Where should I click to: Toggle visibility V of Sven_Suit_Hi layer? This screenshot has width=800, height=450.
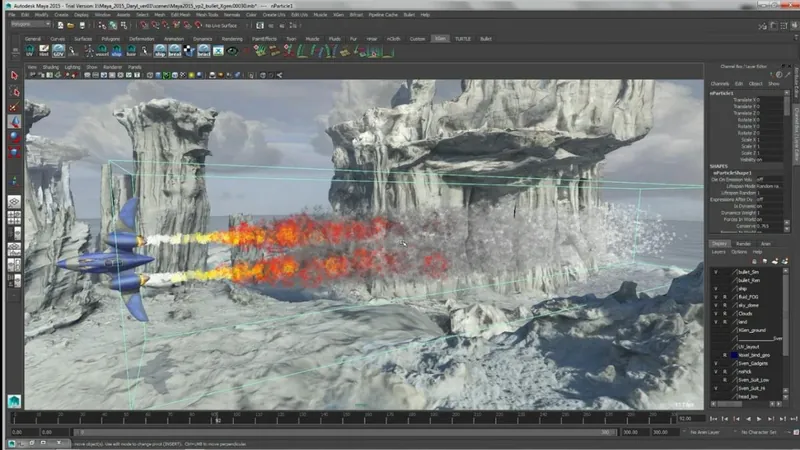pos(716,388)
